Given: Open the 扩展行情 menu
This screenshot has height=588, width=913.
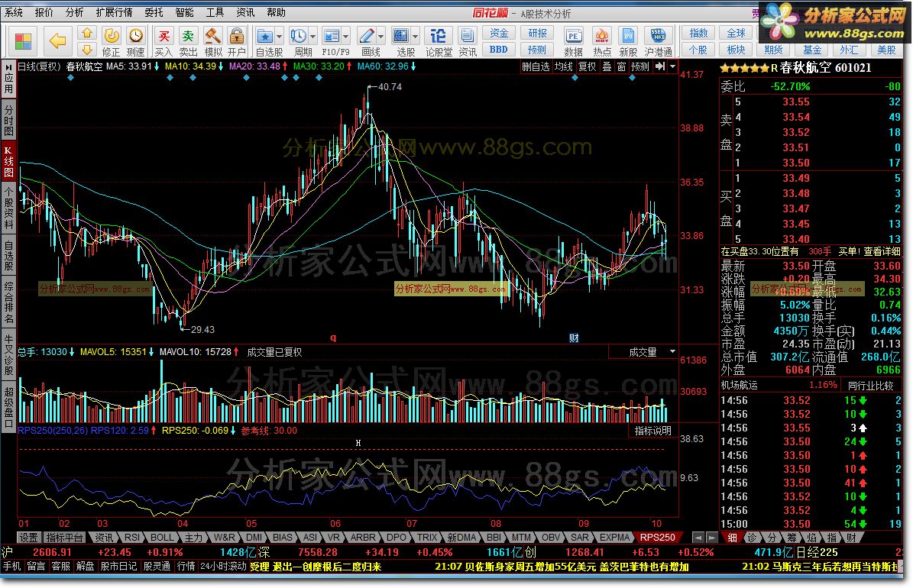Looking at the screenshot, I should point(114,12).
